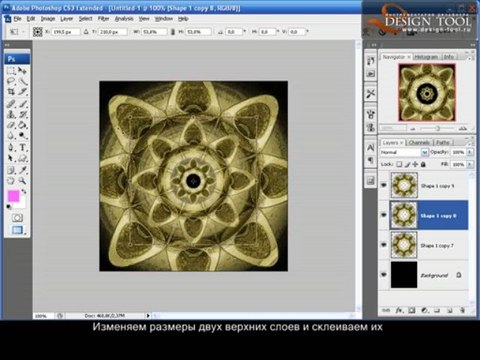Swap foreground and background colors
Screen dimensions: 480x360
(x=24, y=192)
